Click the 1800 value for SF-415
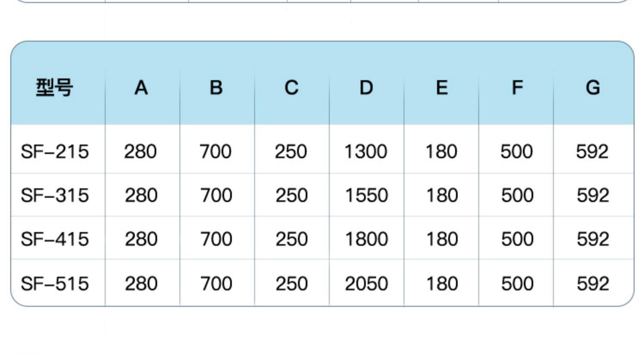Image resolution: width=644 pixels, height=353 pixels. pos(367,239)
